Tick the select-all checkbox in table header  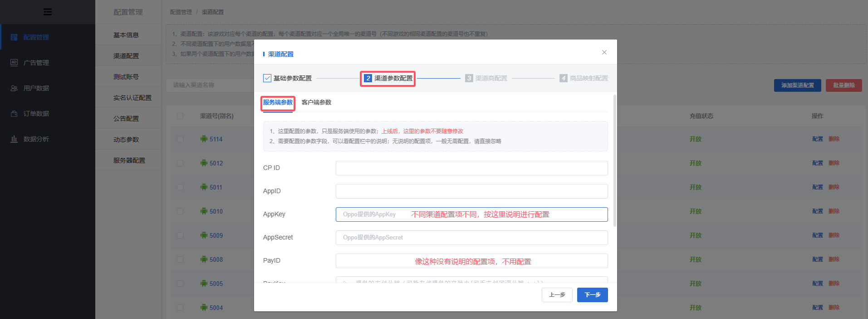(x=180, y=116)
